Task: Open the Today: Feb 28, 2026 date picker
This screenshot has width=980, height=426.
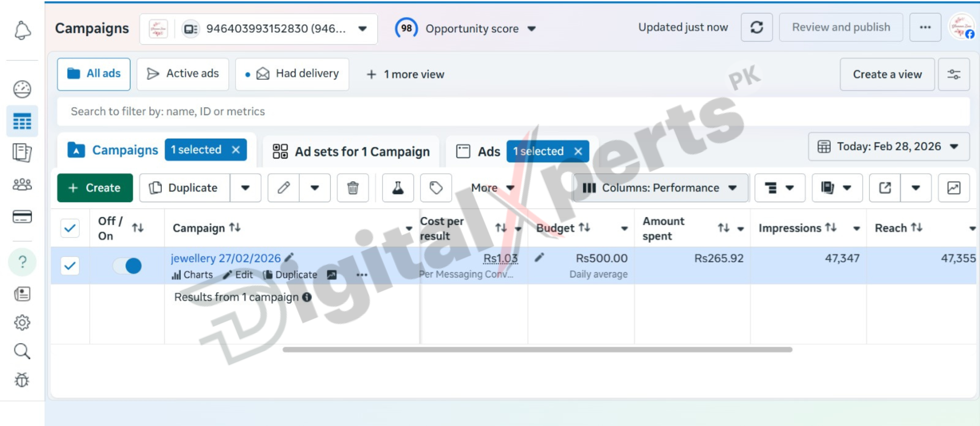Action: (x=888, y=146)
